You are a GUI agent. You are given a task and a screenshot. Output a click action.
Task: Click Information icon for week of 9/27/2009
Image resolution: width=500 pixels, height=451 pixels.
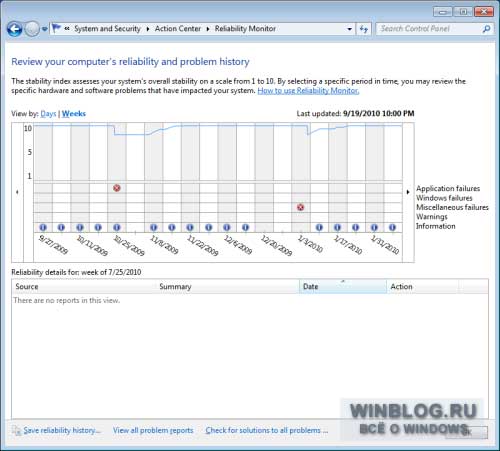pos(43,227)
